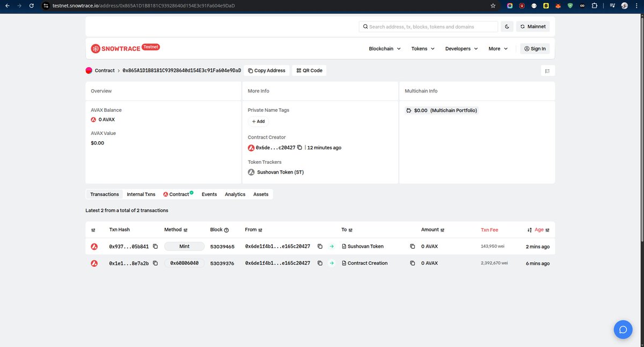Screen dimensions: 644x347
Task: Go back with the browser back arrow
Action: tap(6, 5)
